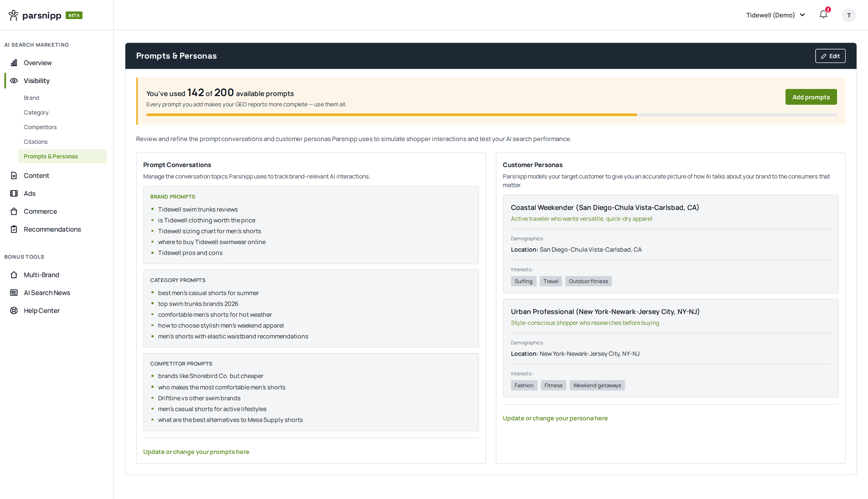Click the Urban Professional persona title
This screenshot has height=499, width=868.
[x=605, y=312]
